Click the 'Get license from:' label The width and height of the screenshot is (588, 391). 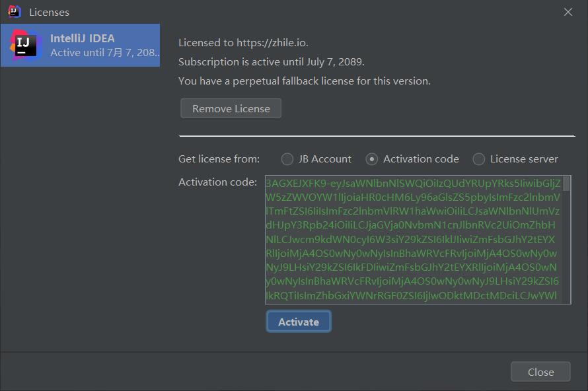click(x=219, y=159)
